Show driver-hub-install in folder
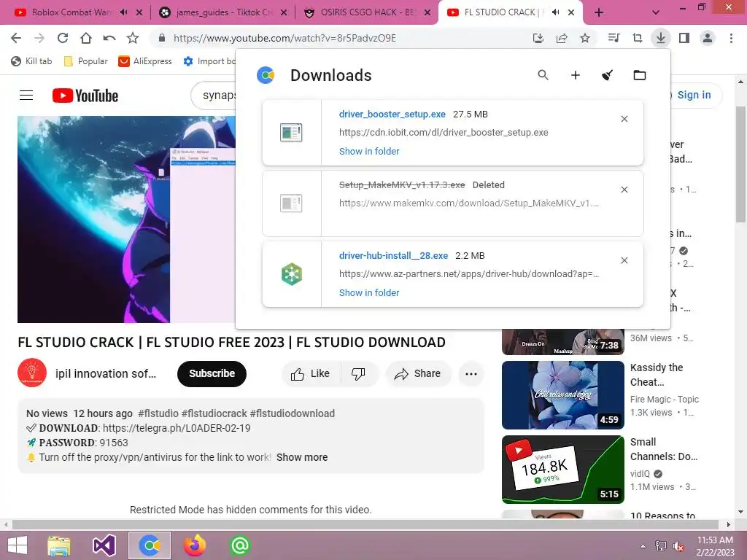Screen dimensions: 747x560 (x=368, y=293)
